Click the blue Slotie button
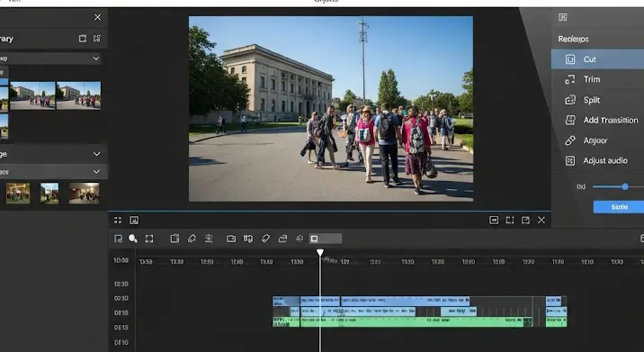 (619, 207)
